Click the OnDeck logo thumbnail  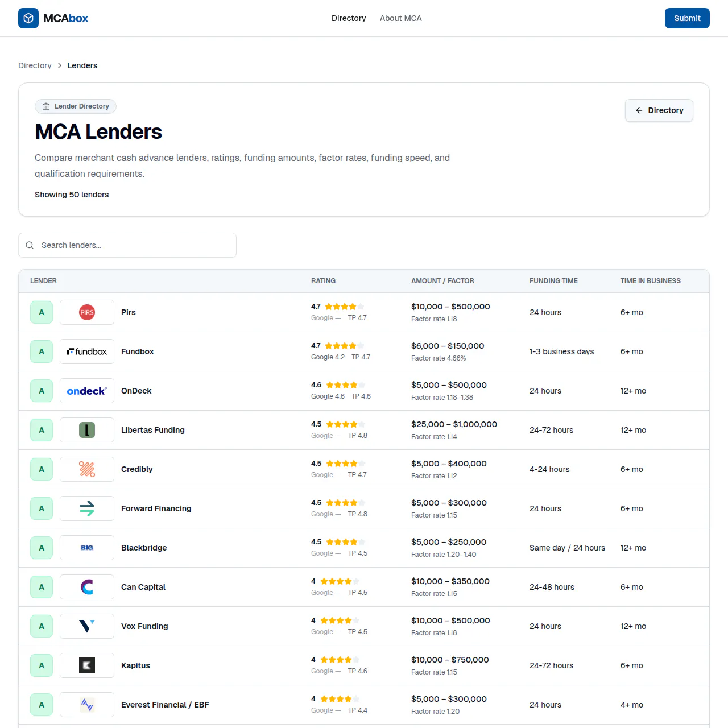[87, 391]
